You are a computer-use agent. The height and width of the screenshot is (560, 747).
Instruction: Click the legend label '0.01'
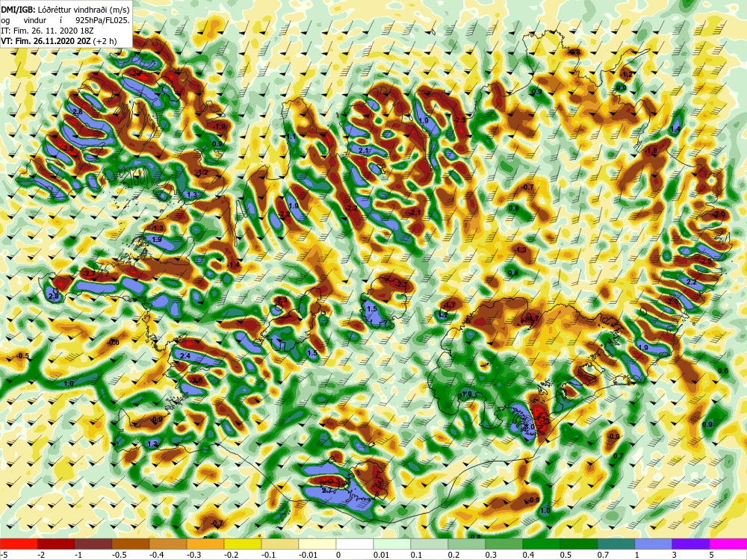click(381, 555)
